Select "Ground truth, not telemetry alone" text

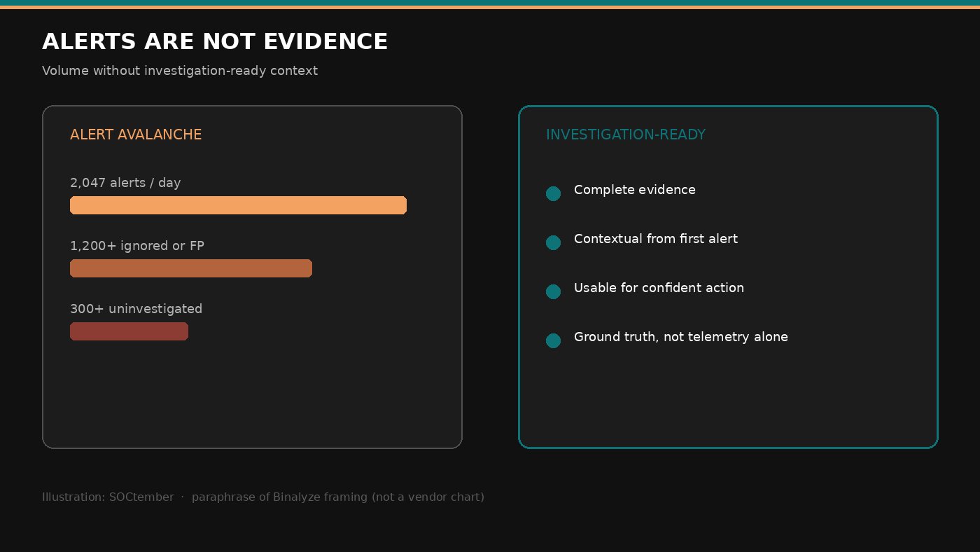(x=681, y=337)
